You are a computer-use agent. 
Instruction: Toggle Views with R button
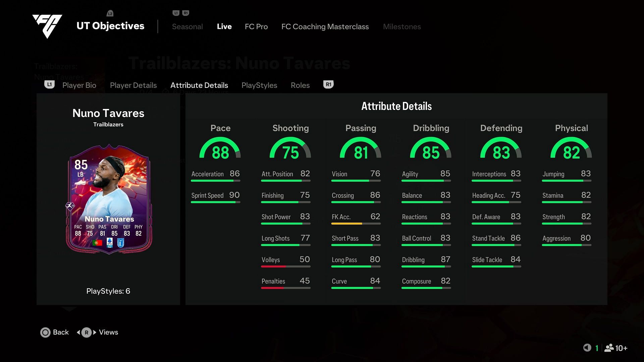click(86, 332)
